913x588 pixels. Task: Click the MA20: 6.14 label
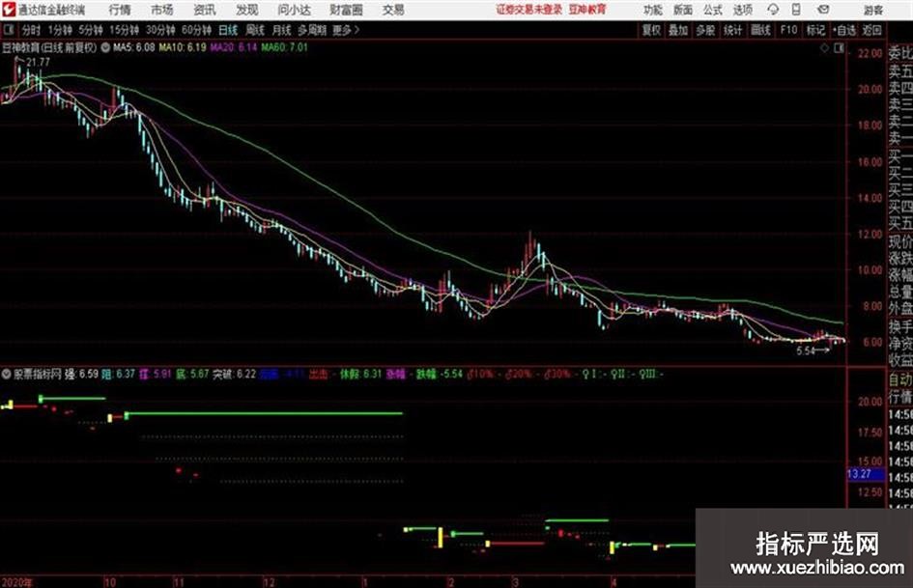[233, 47]
